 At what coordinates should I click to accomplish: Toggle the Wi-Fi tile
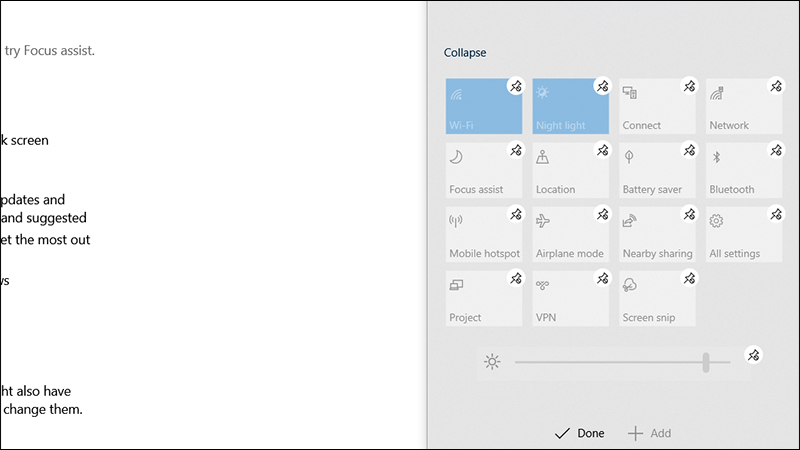coord(480,110)
